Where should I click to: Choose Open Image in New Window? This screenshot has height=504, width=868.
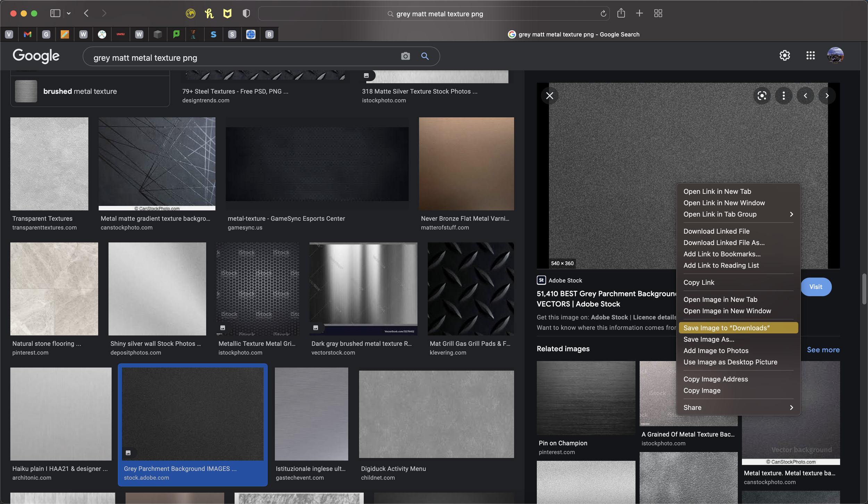pos(738,311)
